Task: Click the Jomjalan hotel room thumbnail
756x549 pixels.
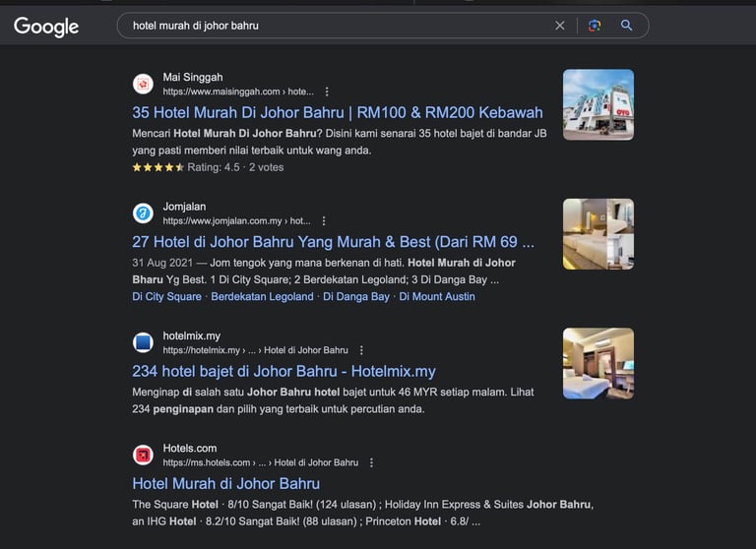Action: pyautogui.click(x=598, y=234)
